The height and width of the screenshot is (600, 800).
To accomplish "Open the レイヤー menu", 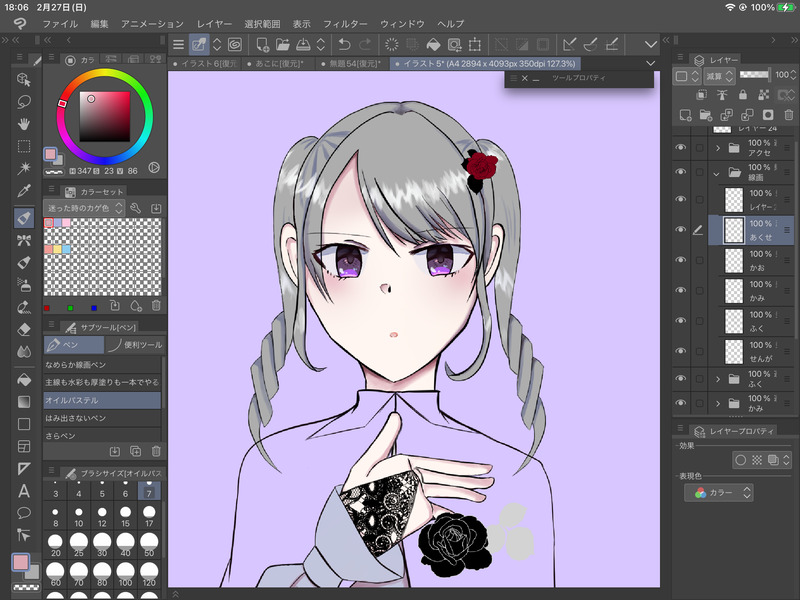I will 214,24.
